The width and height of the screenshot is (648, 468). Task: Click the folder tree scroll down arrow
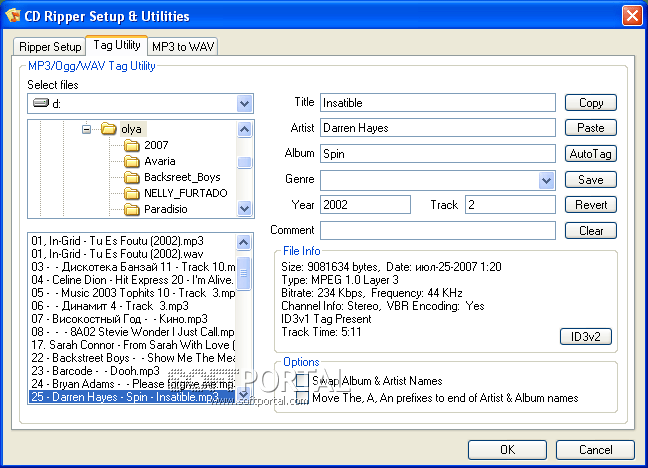pos(244,208)
